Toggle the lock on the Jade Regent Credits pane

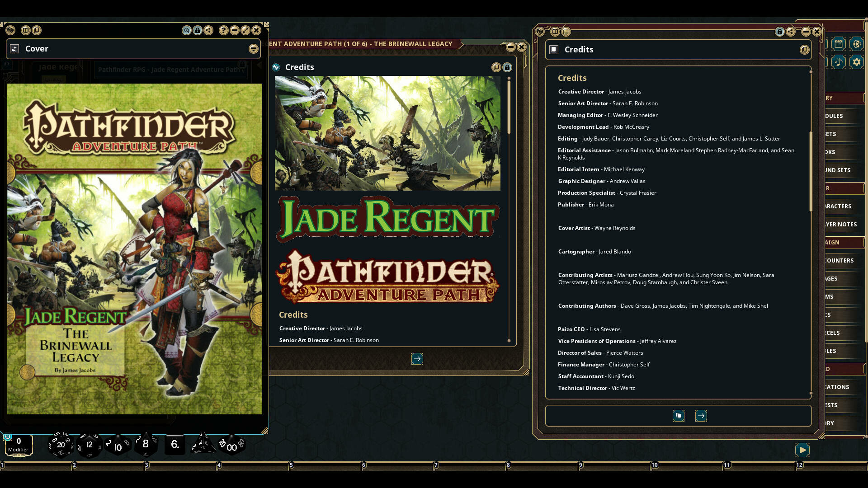pyautogui.click(x=508, y=67)
